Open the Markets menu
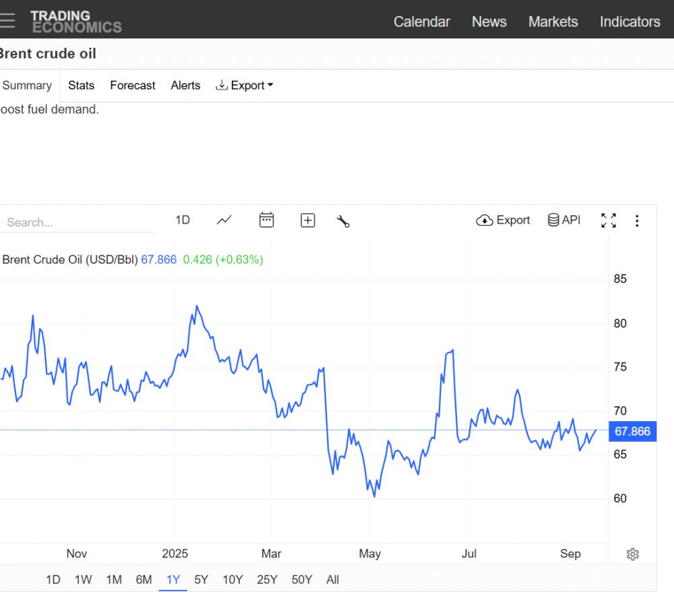Viewport: 674px width, 616px height. click(553, 22)
